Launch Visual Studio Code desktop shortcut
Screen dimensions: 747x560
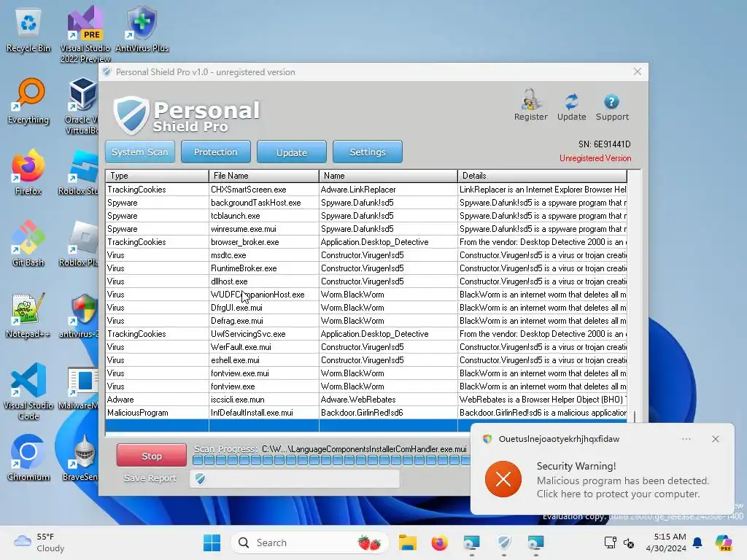28,392
